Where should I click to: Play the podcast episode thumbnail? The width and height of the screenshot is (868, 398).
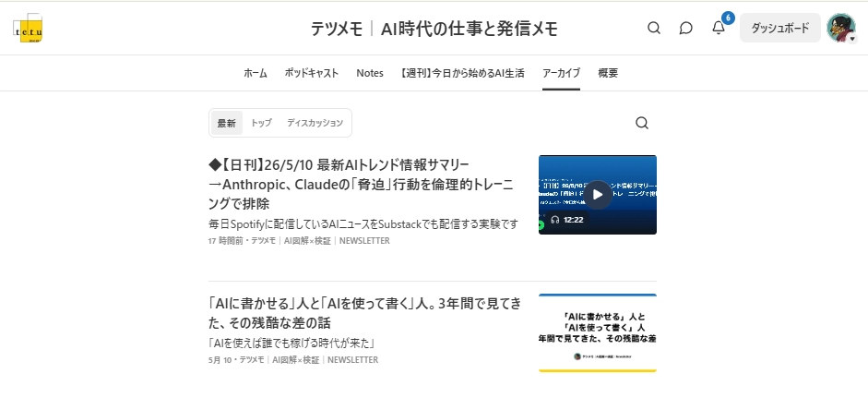(598, 195)
